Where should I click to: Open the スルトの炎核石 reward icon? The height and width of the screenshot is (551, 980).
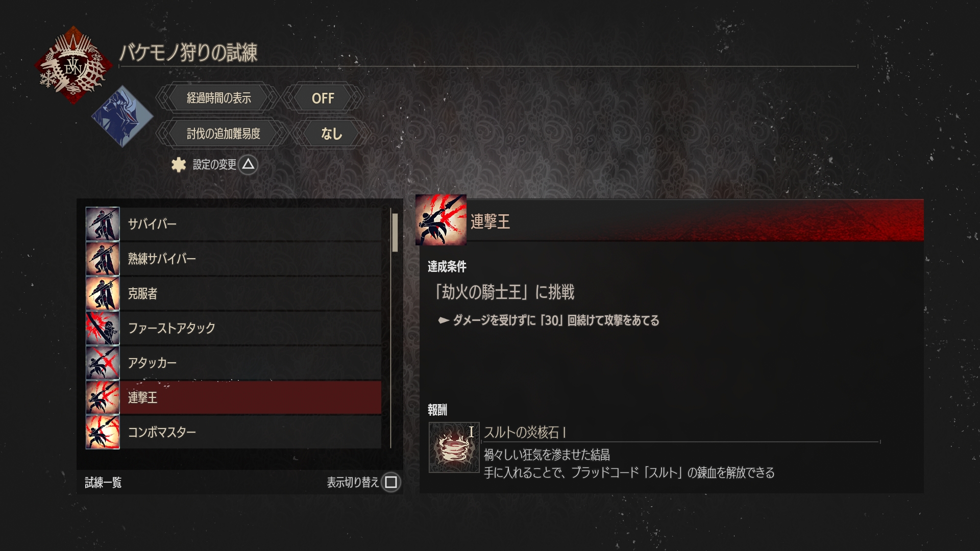[x=454, y=447]
